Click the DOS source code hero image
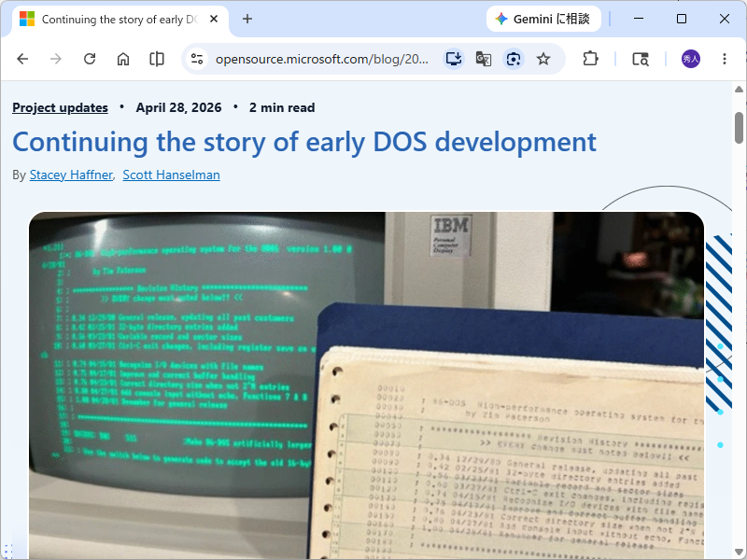Image resolution: width=747 pixels, height=560 pixels. click(x=366, y=385)
